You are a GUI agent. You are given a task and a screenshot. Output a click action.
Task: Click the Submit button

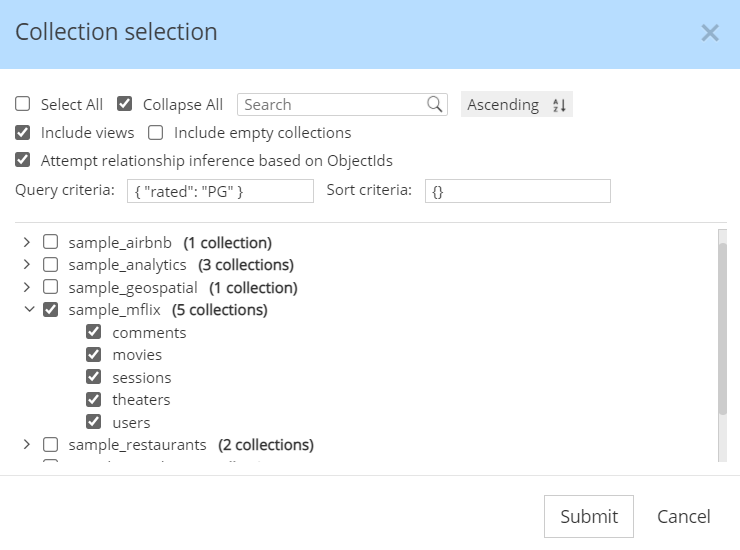pyautogui.click(x=589, y=516)
